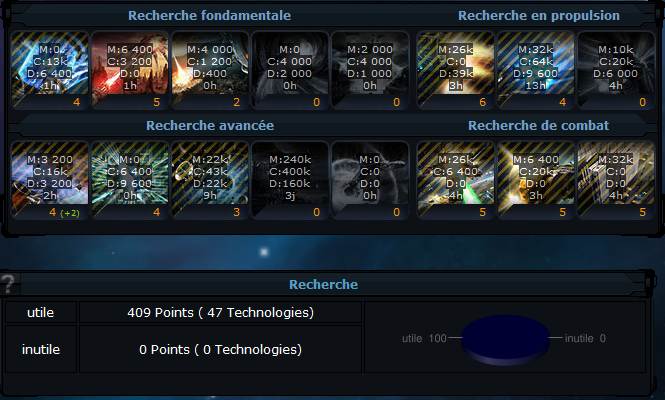The image size is (665, 400).
Task: Choose the combat research costing M:32k, 4h
Action: pos(616,180)
